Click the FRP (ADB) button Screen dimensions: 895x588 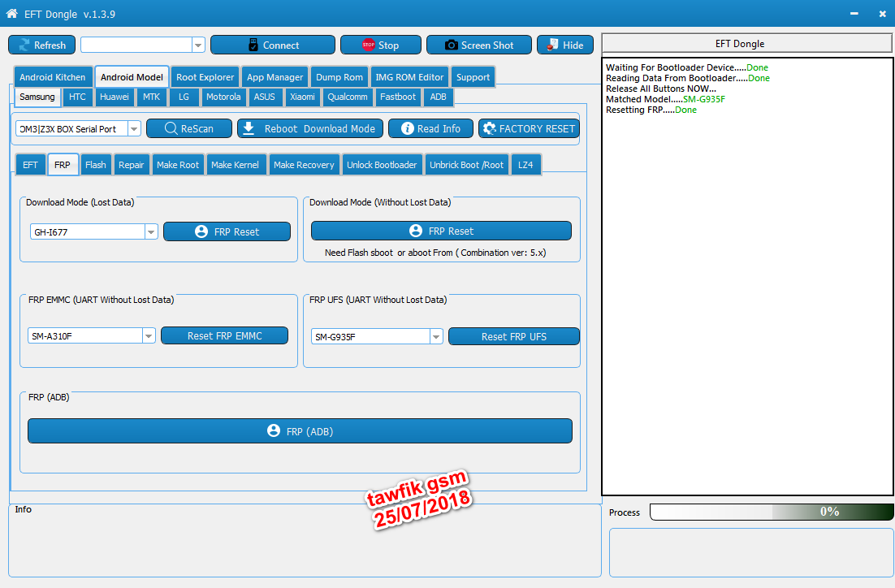(300, 431)
